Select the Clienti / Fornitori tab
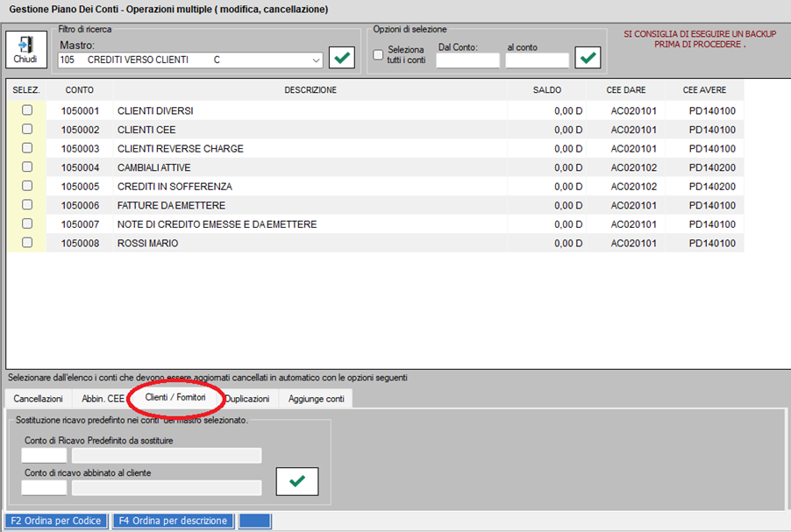 (x=175, y=397)
